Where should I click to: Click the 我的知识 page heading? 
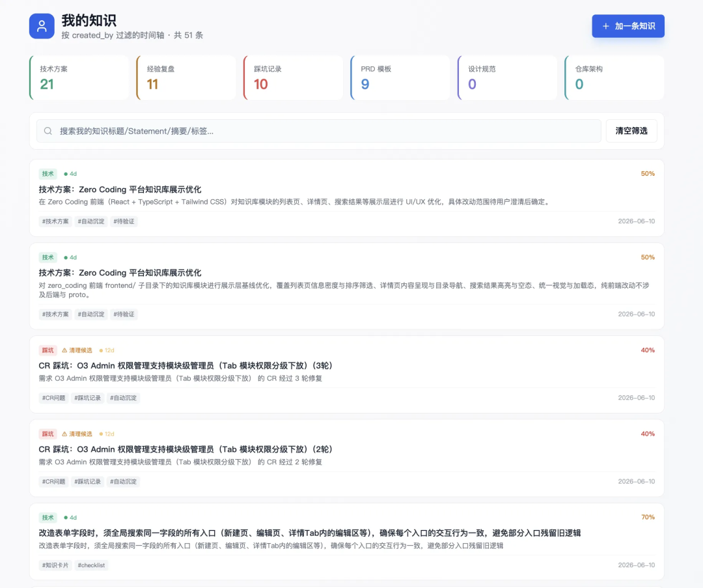click(x=89, y=21)
